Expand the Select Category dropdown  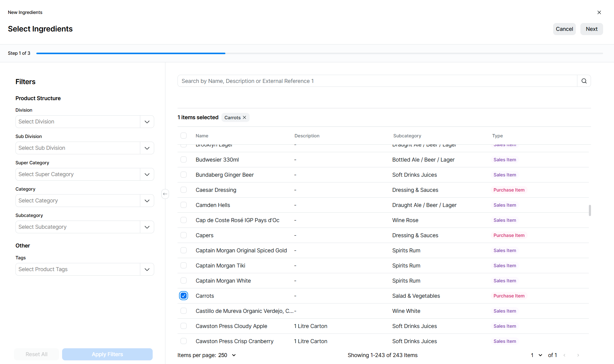pyautogui.click(x=147, y=201)
